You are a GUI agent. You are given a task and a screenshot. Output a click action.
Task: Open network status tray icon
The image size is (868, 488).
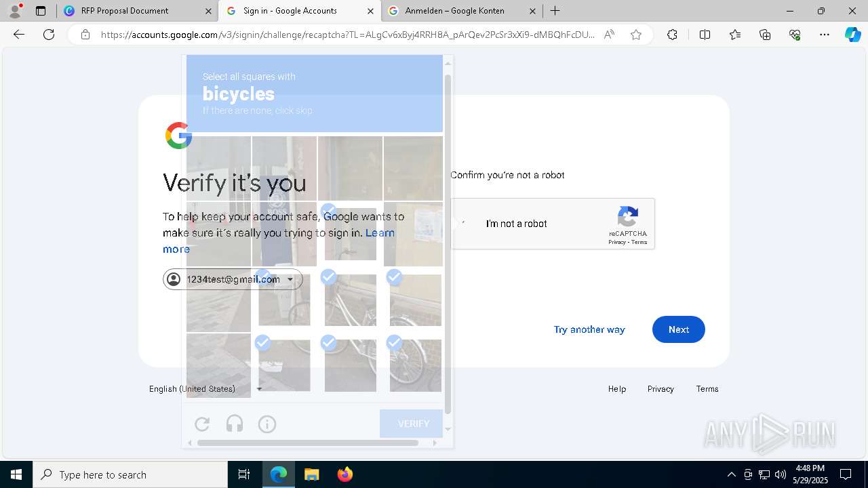[x=764, y=474]
